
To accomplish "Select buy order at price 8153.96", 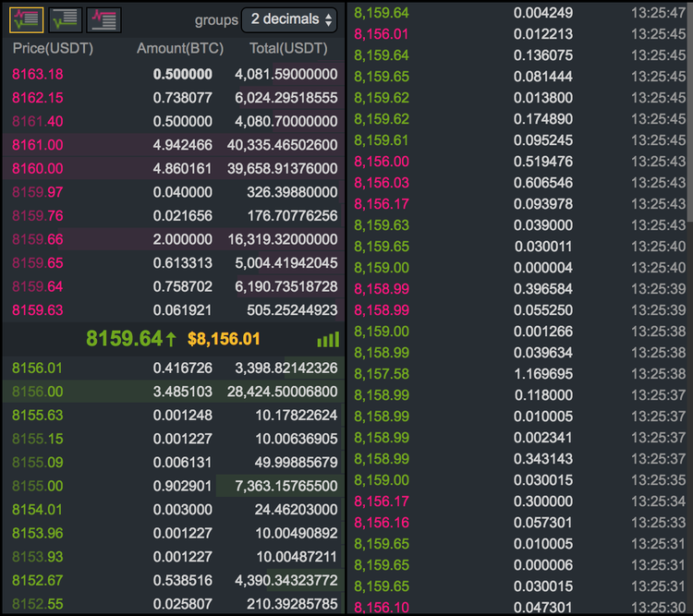I will 174,534.
